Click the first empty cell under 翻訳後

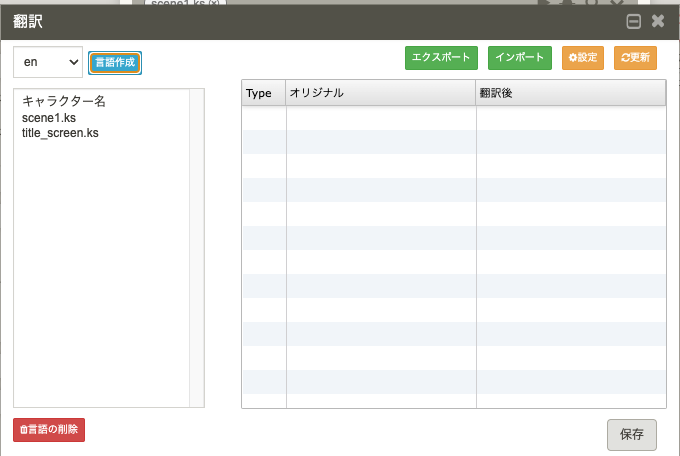(x=570, y=118)
